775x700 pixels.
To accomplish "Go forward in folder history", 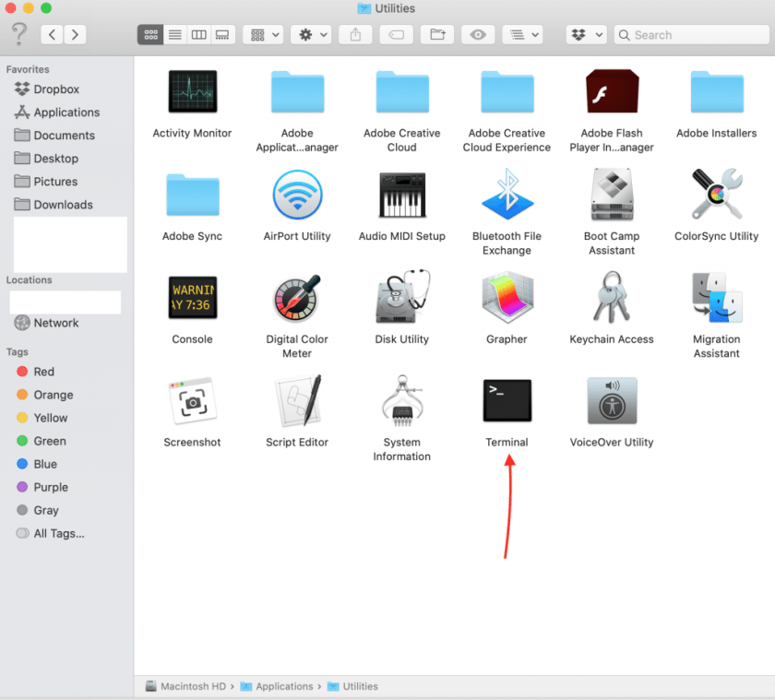I will [x=75, y=34].
